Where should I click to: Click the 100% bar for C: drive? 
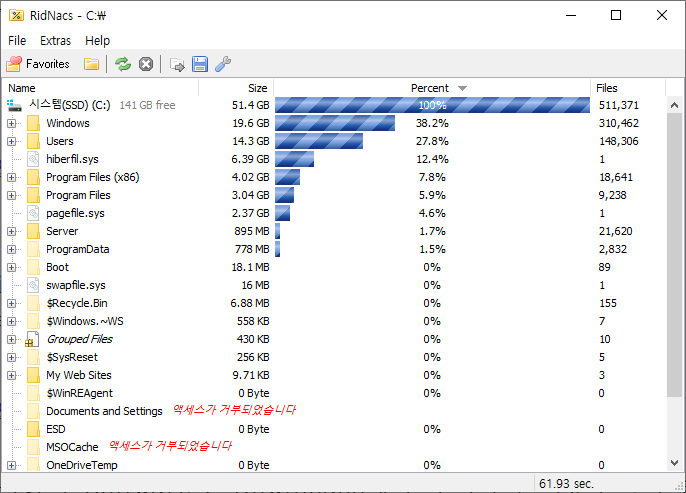[x=432, y=105]
